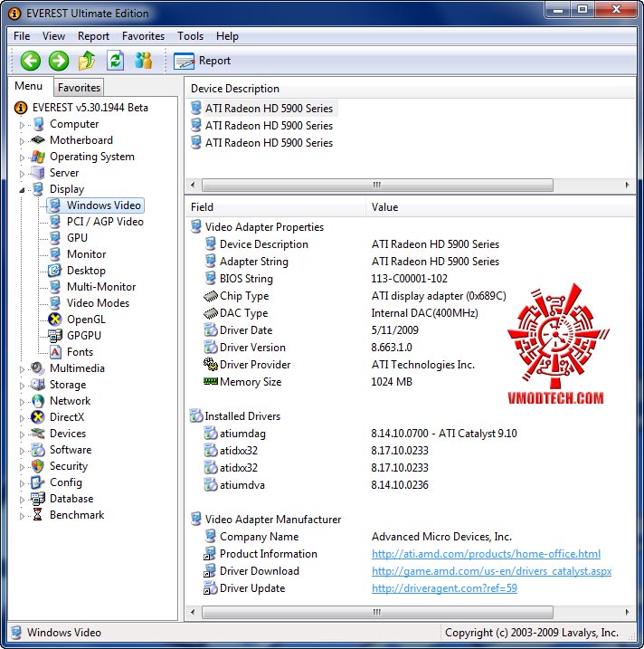644x649 pixels.
Task: Select GPU under Display
Action: click(x=77, y=237)
